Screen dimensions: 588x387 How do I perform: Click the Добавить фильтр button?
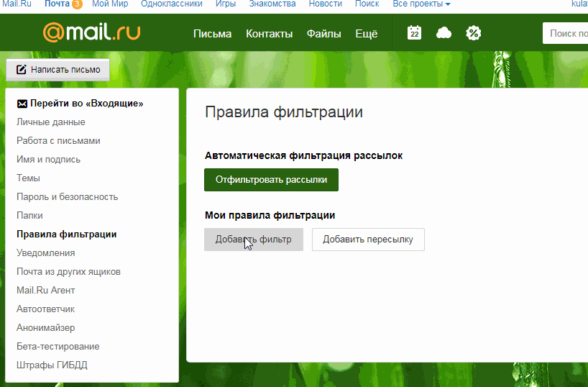(x=253, y=240)
